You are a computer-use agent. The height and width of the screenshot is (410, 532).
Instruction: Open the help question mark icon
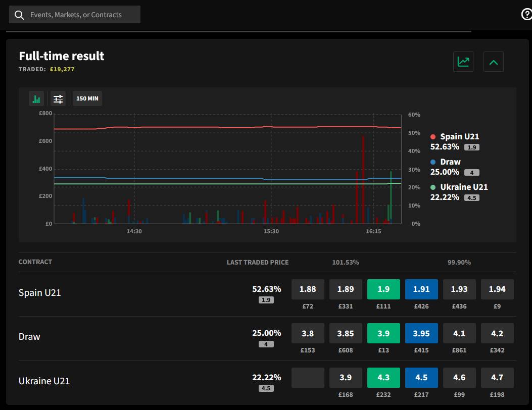coord(526,15)
